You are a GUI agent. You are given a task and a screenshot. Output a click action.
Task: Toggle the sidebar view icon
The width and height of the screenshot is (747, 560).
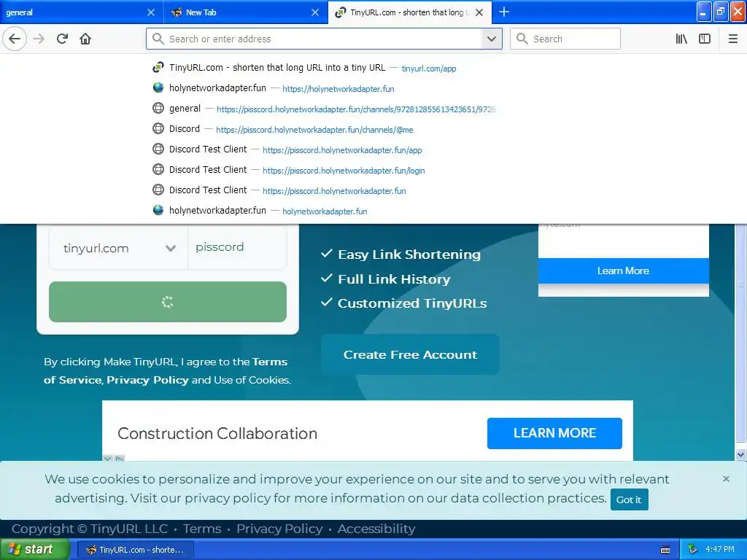(x=705, y=39)
